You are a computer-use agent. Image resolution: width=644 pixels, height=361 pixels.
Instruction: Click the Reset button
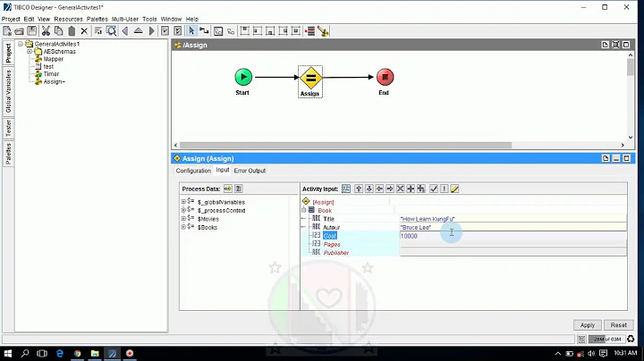619,325
